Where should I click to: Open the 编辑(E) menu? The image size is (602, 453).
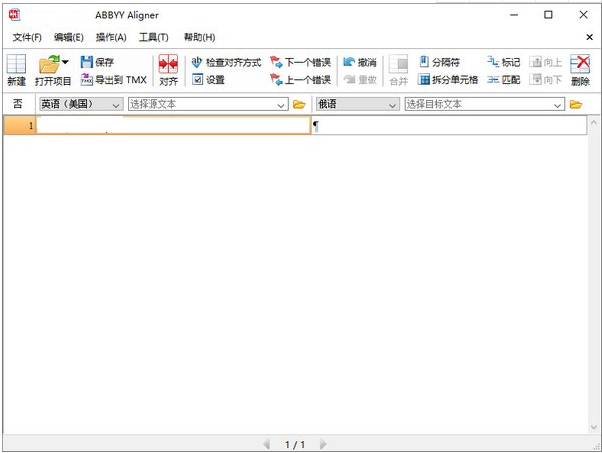pos(69,37)
